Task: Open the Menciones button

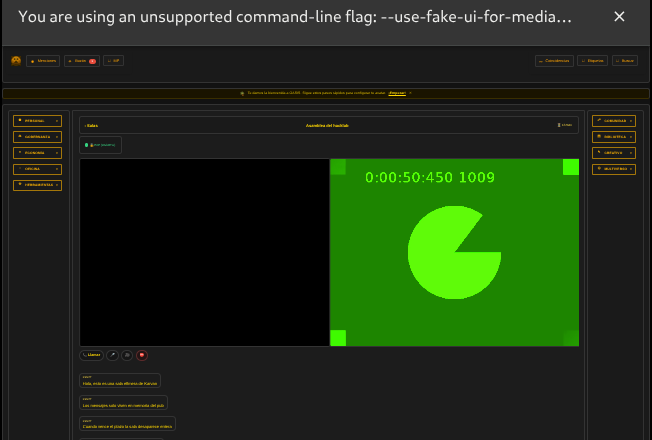Action: click(x=43, y=61)
